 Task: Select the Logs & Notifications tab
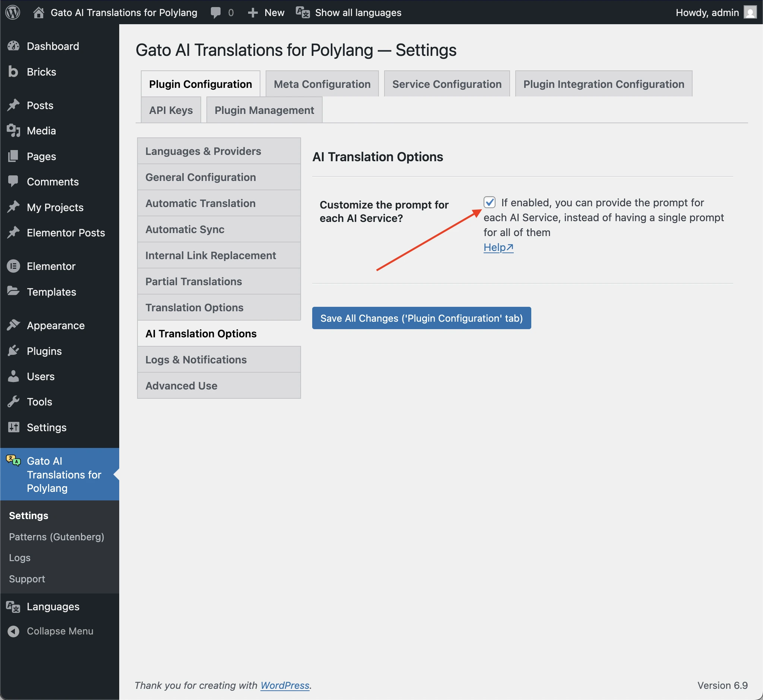196,359
